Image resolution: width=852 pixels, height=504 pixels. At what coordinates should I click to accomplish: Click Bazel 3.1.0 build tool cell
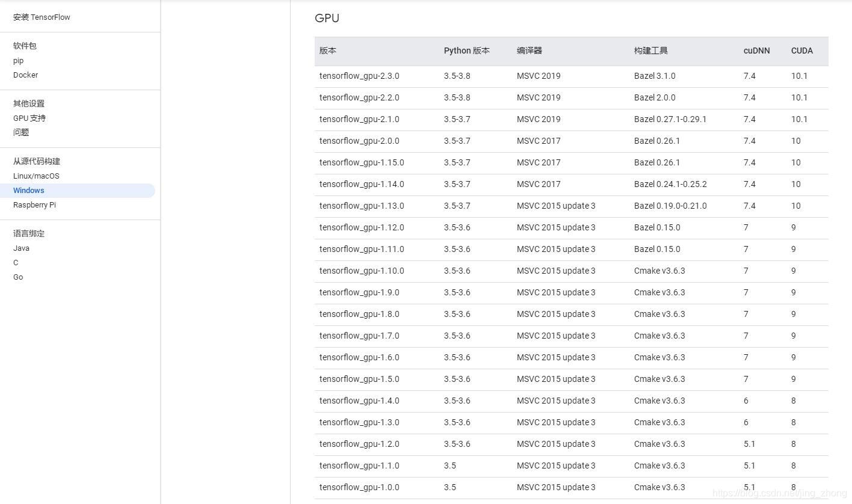[x=655, y=76]
